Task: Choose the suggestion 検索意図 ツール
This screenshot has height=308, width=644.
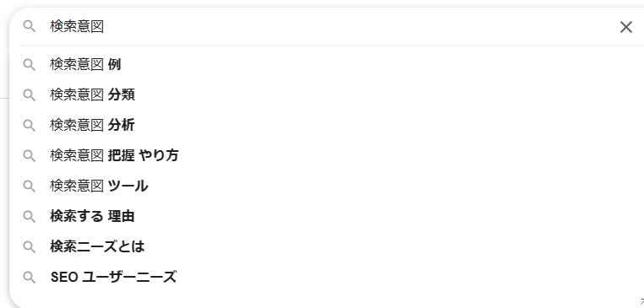Action: coord(326,186)
